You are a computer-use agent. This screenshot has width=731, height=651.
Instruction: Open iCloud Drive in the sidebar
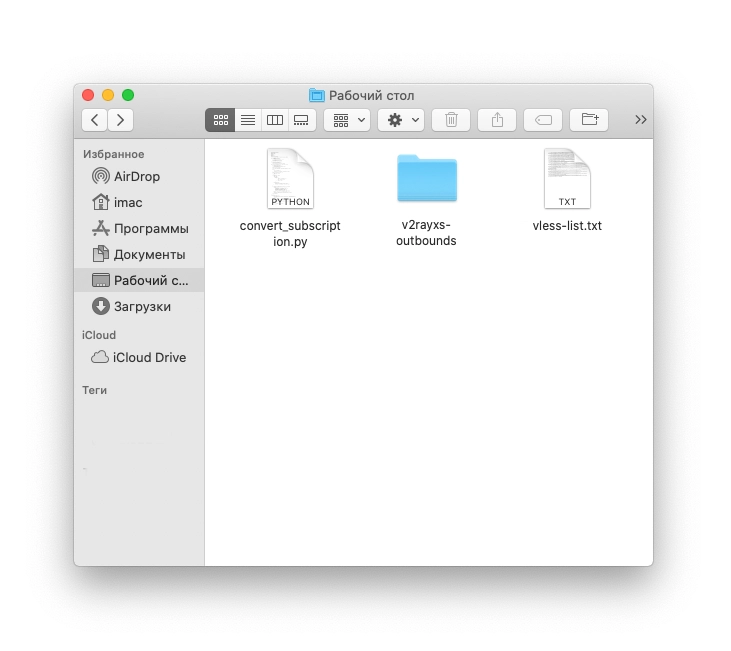pos(138,357)
